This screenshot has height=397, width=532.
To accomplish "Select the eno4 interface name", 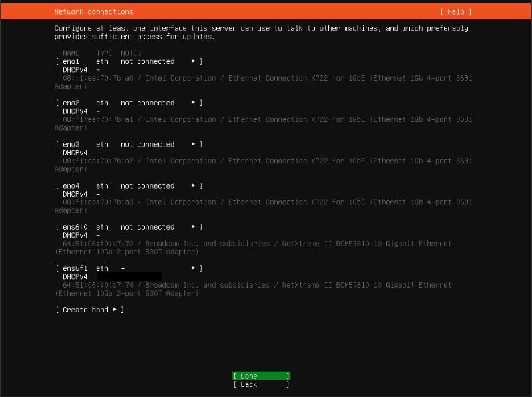I will point(71,186).
